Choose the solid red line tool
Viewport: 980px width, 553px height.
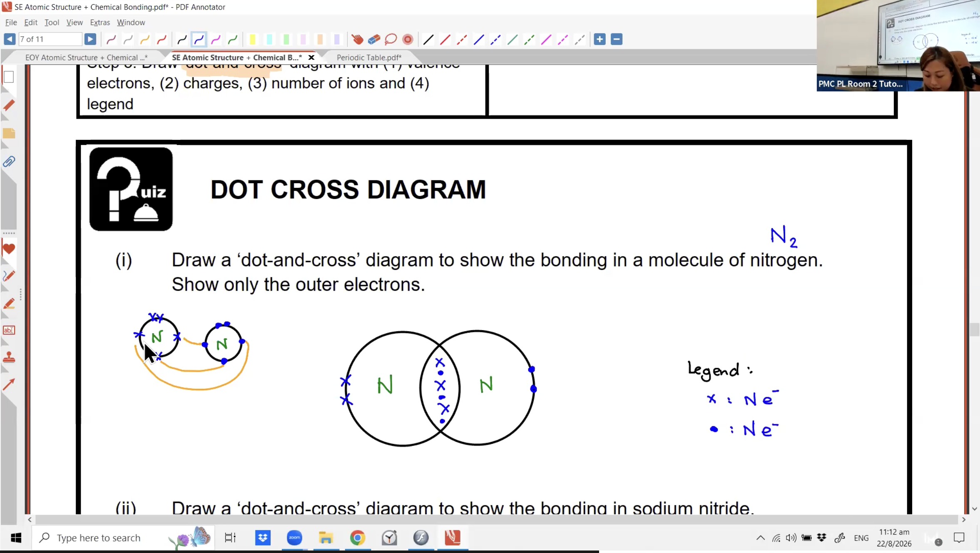(x=445, y=40)
